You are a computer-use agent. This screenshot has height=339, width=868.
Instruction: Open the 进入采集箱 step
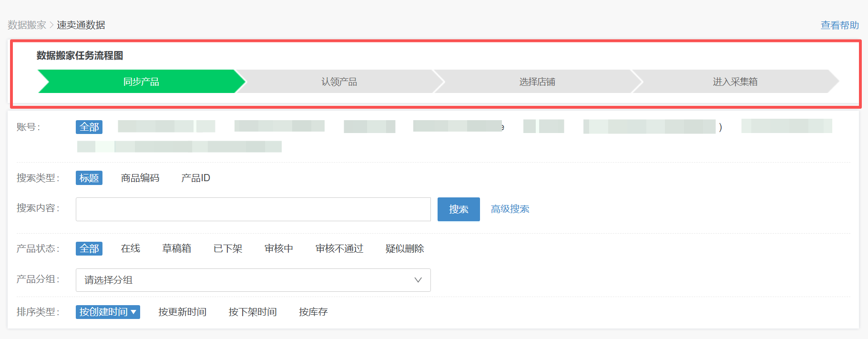pyautogui.click(x=735, y=82)
